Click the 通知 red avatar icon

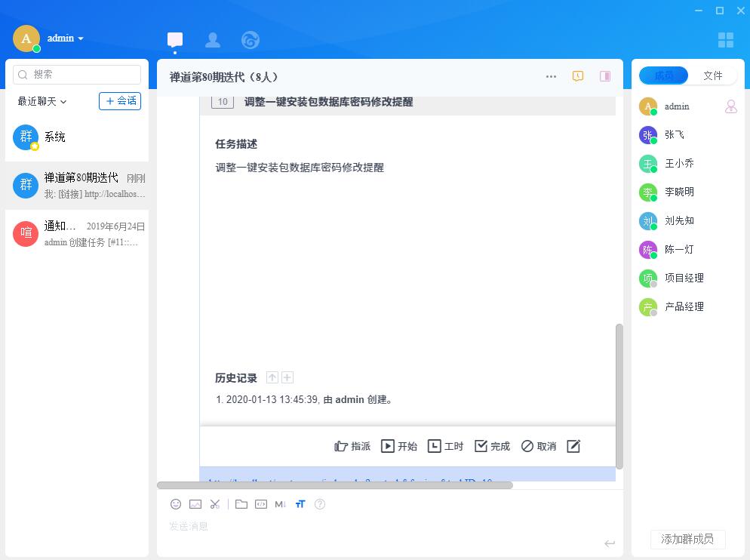click(x=26, y=233)
